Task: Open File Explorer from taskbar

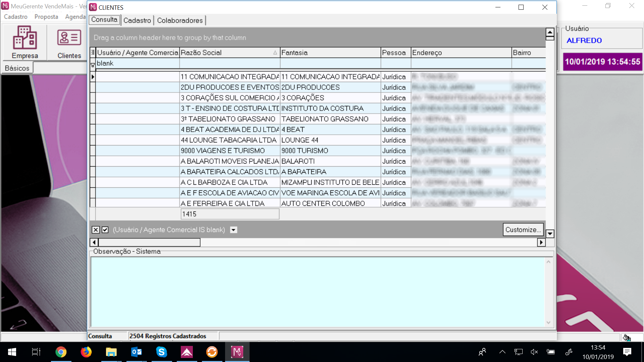Action: 111,352
